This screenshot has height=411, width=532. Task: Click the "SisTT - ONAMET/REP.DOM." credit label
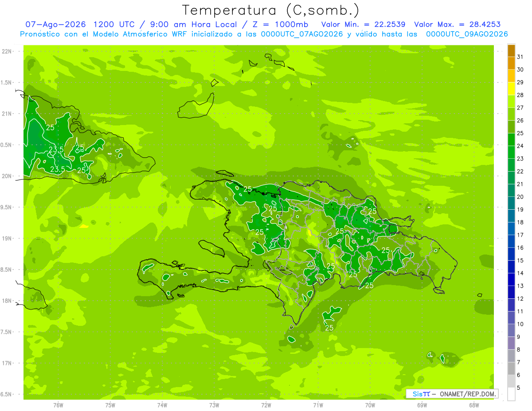pos(452,394)
